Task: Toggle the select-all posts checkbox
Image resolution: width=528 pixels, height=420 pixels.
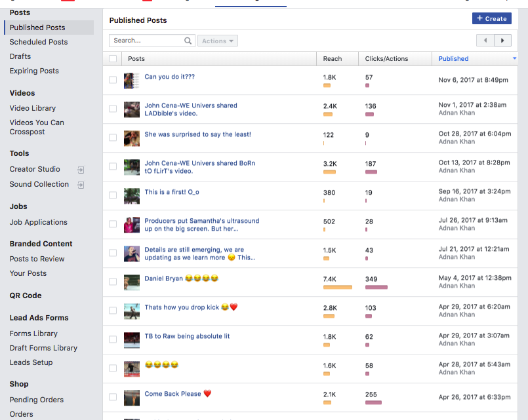Action: click(x=113, y=58)
